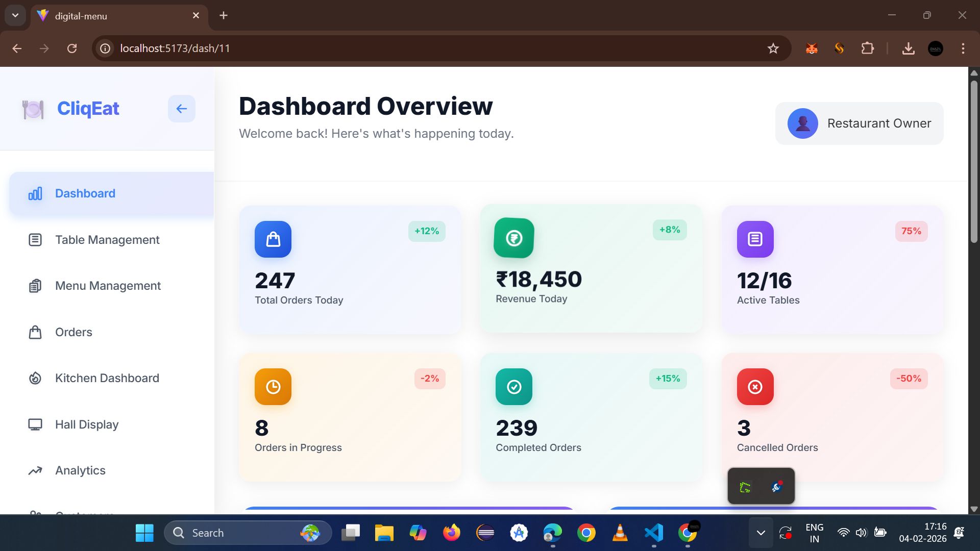Screen dimensions: 980x551
Task: Click the Menu Management clipboard icon
Action: click(35, 286)
